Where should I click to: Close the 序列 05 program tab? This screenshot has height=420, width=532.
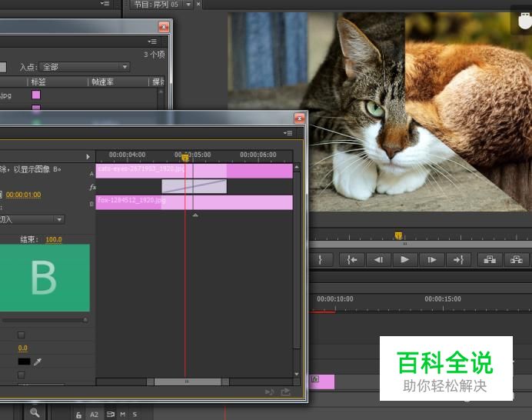[198, 4]
